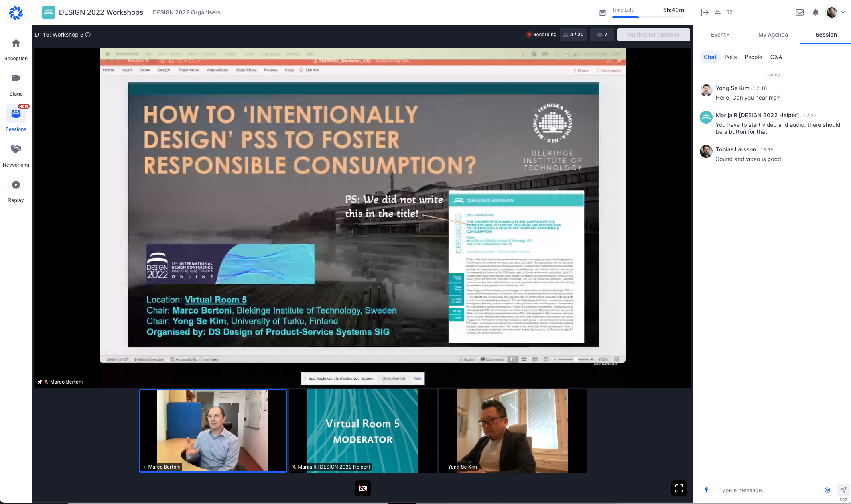Click the lightning quick actions icon
This screenshot has height=504, width=851.
point(706,490)
